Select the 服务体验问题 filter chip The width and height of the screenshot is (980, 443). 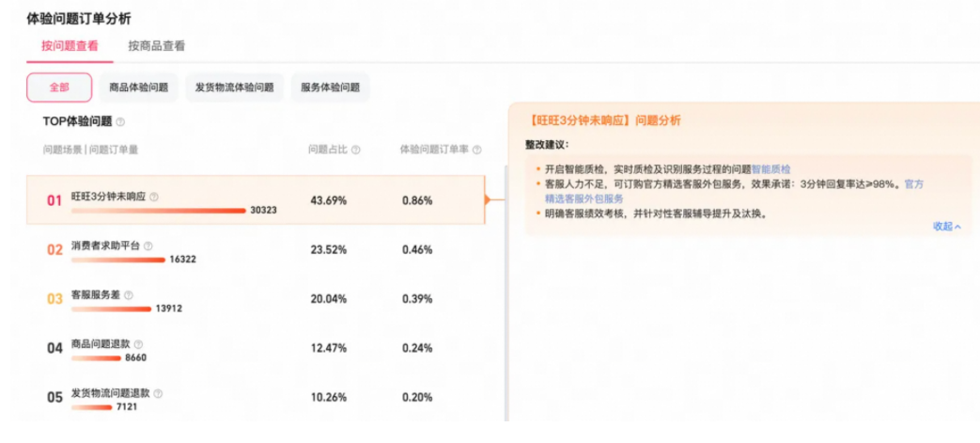click(330, 87)
